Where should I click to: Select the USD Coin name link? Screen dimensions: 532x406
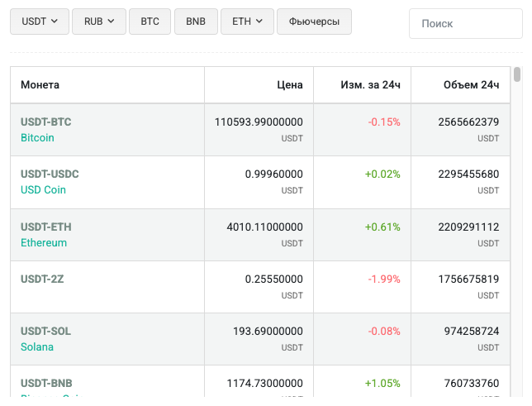[43, 190]
